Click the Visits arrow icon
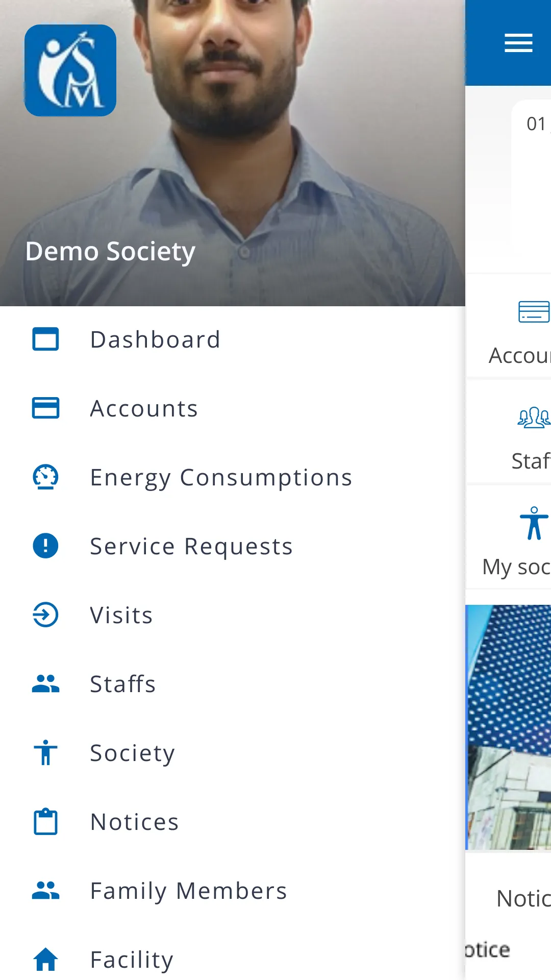 tap(46, 615)
